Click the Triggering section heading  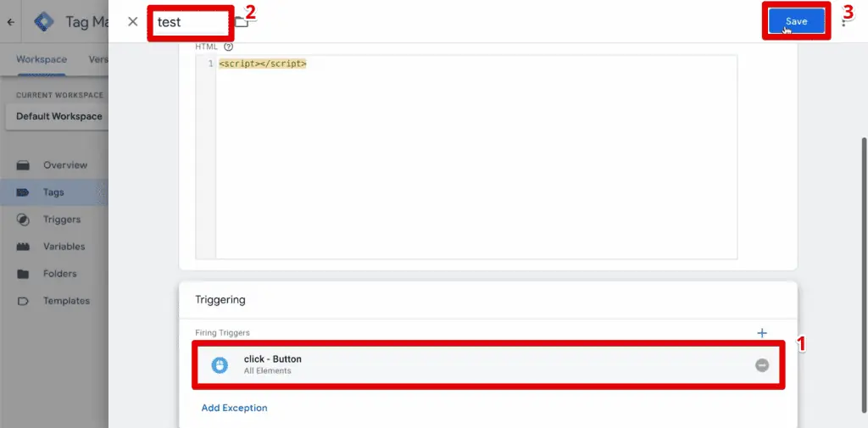pos(220,299)
